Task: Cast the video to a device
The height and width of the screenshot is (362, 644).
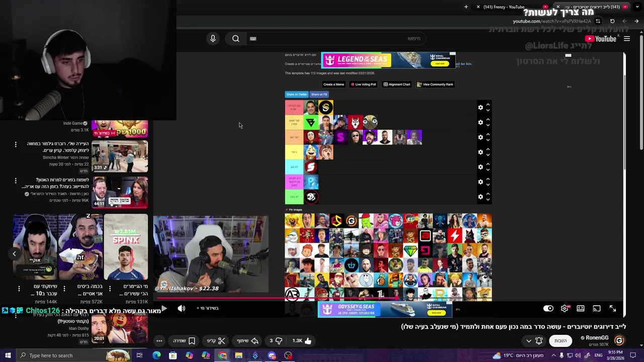Action: [x=597, y=308]
